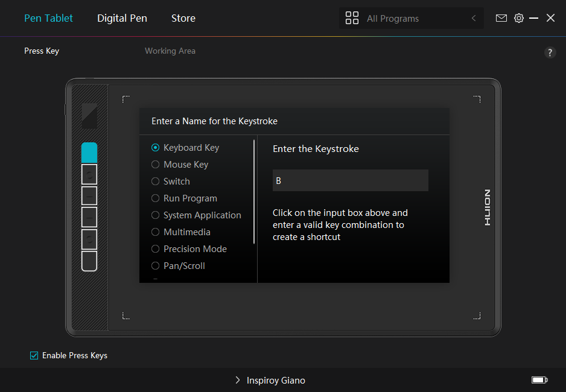Select the bottom tablet press key
The image size is (566, 392).
[x=89, y=261]
